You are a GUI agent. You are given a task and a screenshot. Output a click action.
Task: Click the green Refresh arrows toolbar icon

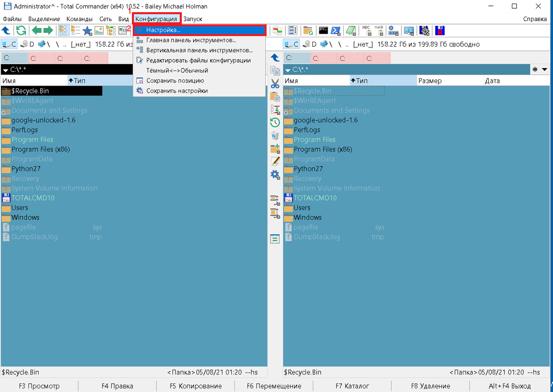pyautogui.click(x=21, y=31)
